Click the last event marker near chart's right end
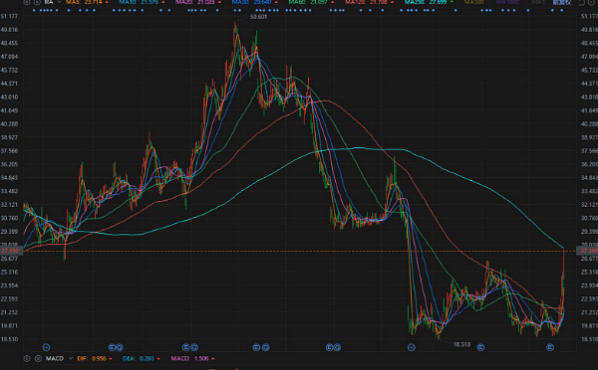The height and width of the screenshot is (370, 598). click(550, 347)
